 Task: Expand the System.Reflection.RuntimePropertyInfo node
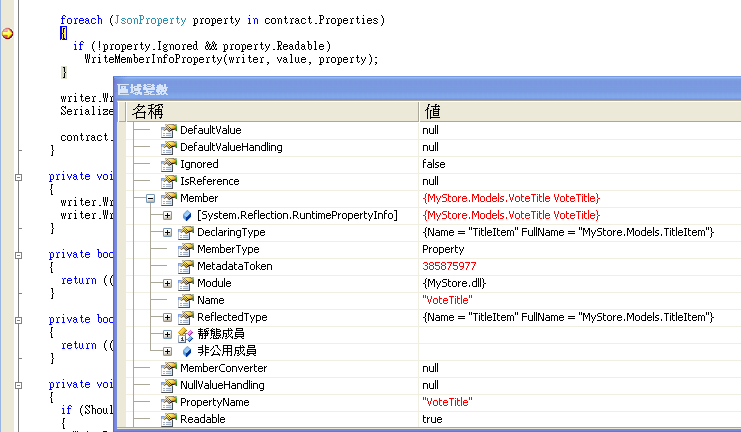point(167,216)
